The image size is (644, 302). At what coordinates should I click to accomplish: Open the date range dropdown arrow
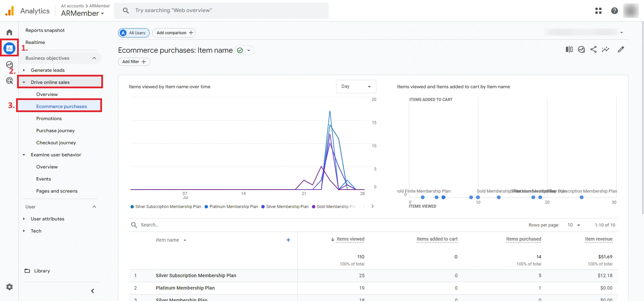[x=622, y=33]
